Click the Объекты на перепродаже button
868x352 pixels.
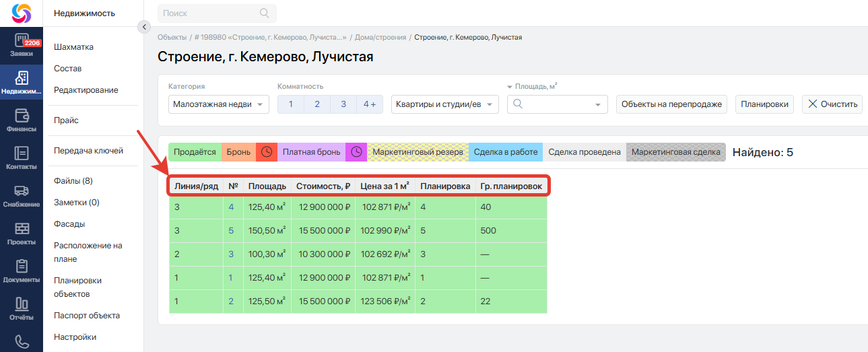click(671, 104)
